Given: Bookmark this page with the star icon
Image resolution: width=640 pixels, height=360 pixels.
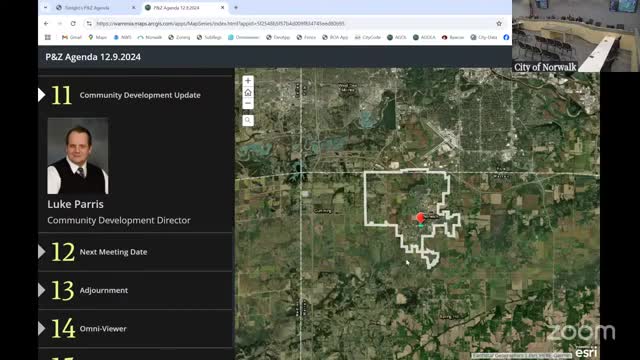Looking at the screenshot, I should (x=499, y=24).
